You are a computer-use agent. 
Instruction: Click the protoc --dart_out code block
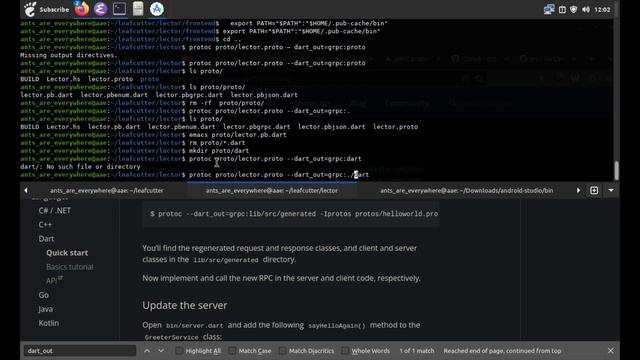[291, 214]
